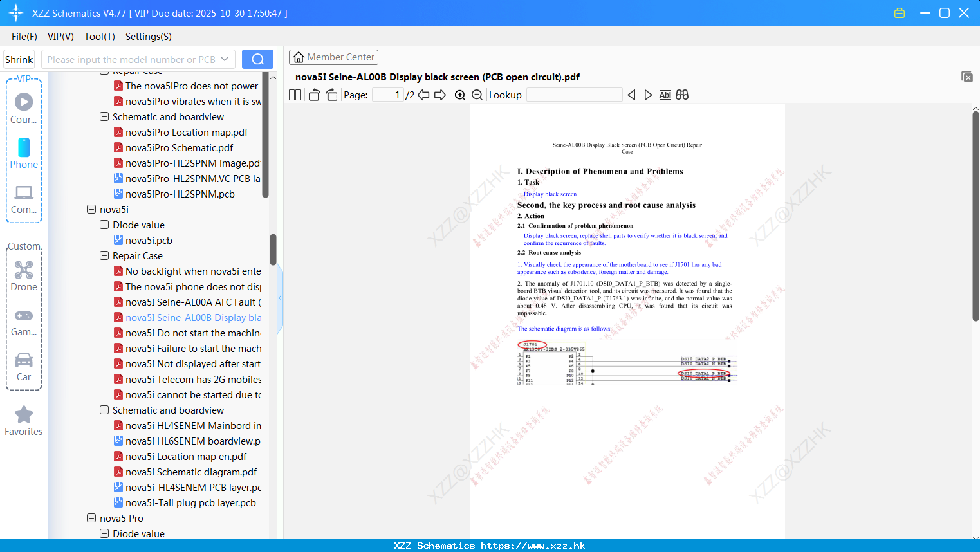Collapse nova5 Pro Diode value folder

pyautogui.click(x=104, y=533)
